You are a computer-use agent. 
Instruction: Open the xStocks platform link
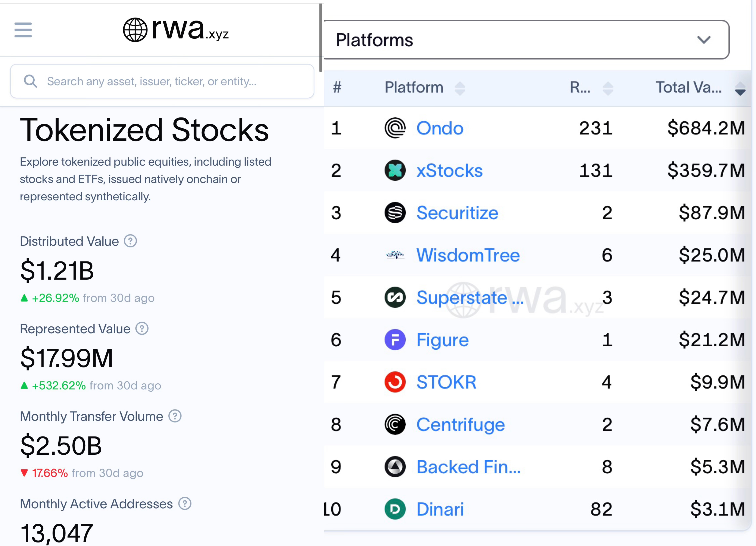click(449, 171)
